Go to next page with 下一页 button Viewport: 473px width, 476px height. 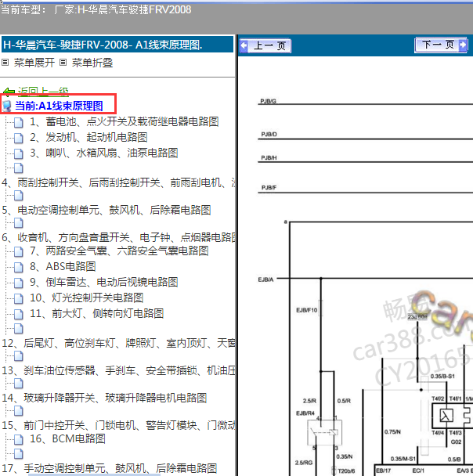(441, 45)
